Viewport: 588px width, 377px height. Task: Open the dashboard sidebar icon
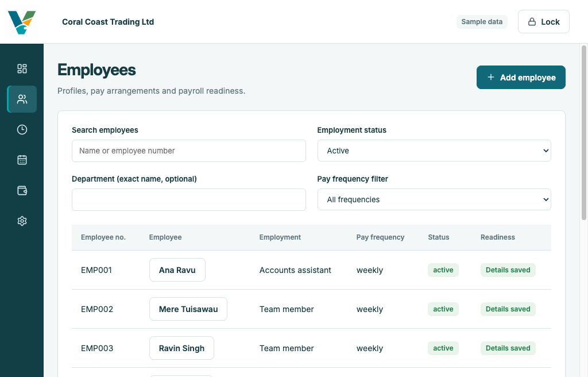pyautogui.click(x=22, y=69)
